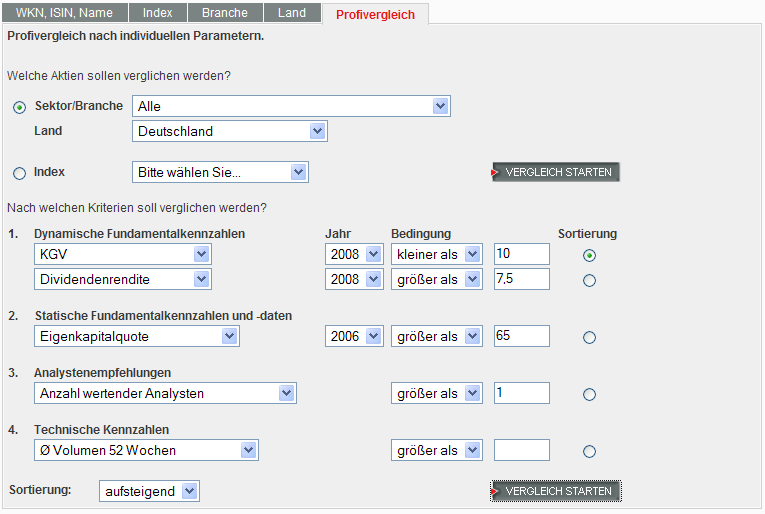Image resolution: width=765 pixels, height=514 pixels.
Task: Choose sorting by Eigenkapitalquote radio button
Action: click(589, 338)
